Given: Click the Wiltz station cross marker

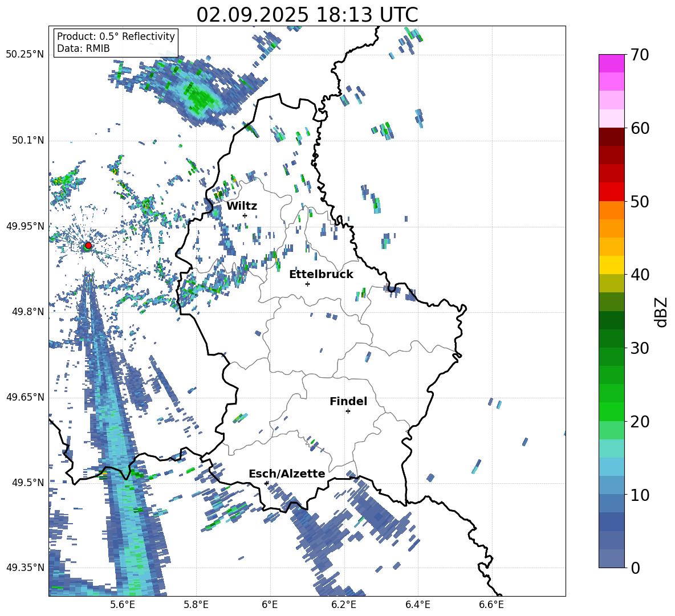Looking at the screenshot, I should click(245, 215).
